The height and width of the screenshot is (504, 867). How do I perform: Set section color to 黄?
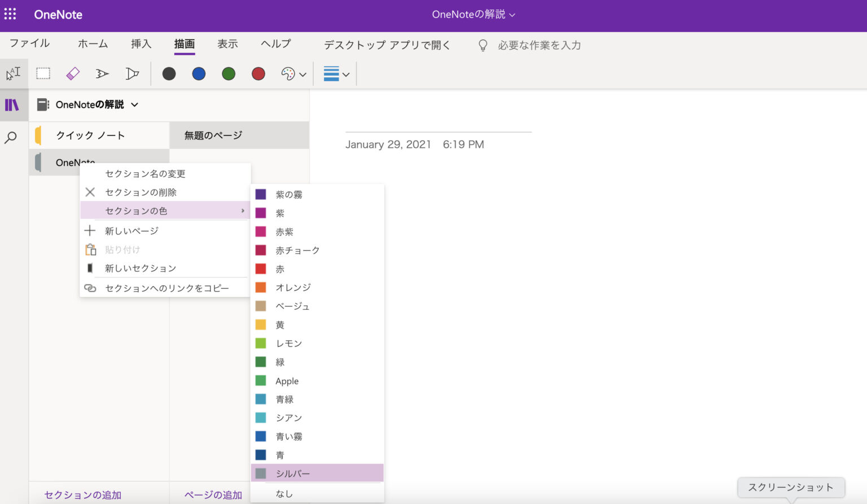pyautogui.click(x=317, y=325)
